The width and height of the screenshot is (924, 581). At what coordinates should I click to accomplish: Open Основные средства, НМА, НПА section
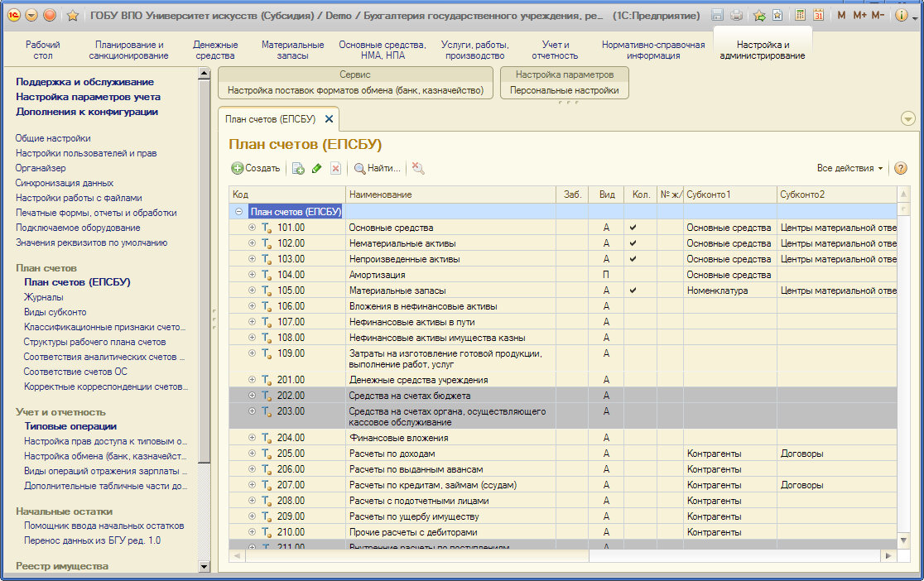[383, 50]
